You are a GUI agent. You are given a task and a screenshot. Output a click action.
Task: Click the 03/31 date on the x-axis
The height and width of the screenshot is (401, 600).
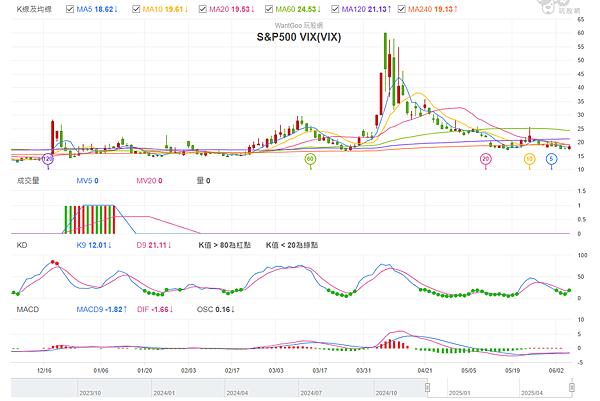pos(363,370)
